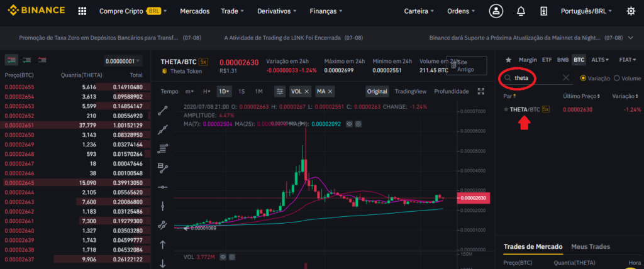
Task: Open minutes interval dropdown
Action: [189, 91]
